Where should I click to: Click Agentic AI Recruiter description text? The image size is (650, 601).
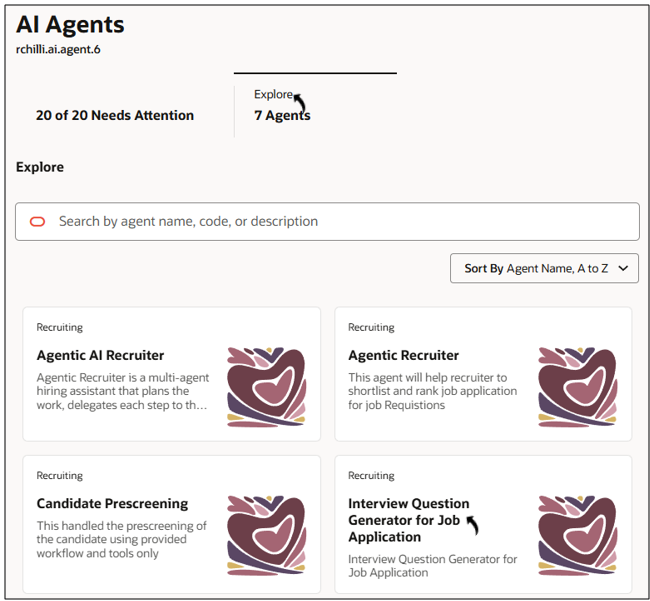[122, 391]
